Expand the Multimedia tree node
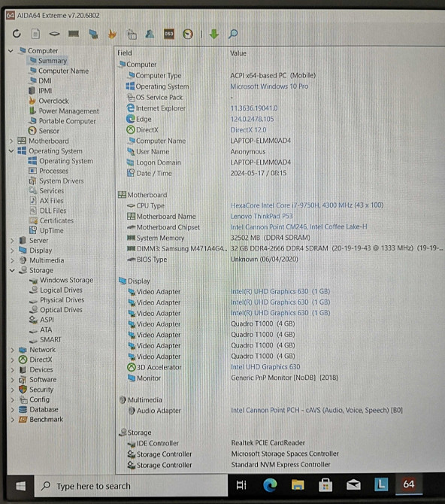The image size is (445, 504). point(12,260)
